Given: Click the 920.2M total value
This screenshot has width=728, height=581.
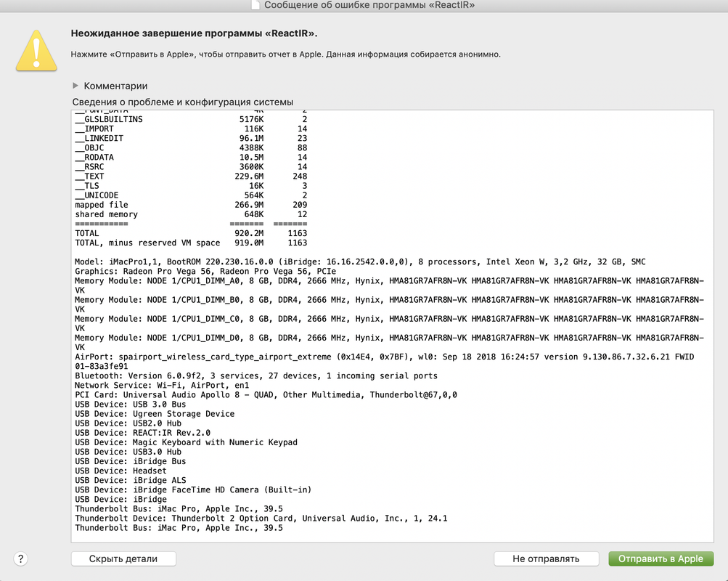Looking at the screenshot, I should pos(249,234).
